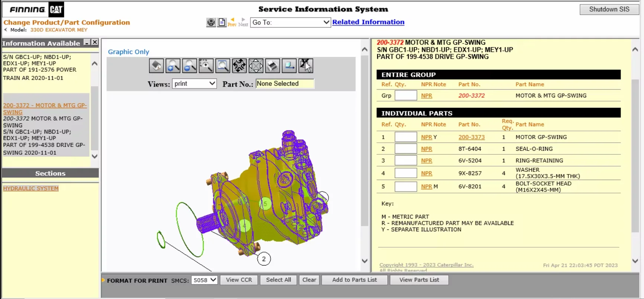This screenshot has width=644, height=299.
Task: Select the rotate graphic tool icon
Action: (239, 66)
